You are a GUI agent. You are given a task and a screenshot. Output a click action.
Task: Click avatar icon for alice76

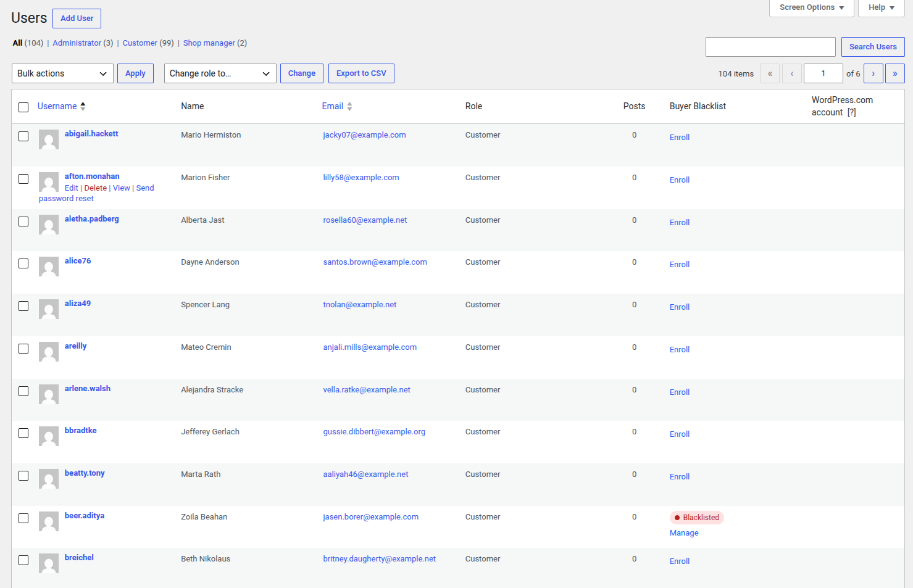coord(49,267)
